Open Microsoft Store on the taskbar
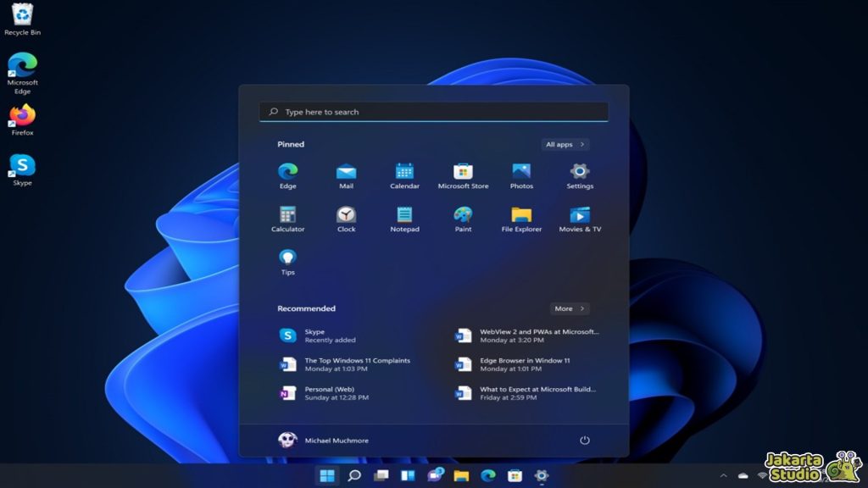 click(x=515, y=475)
